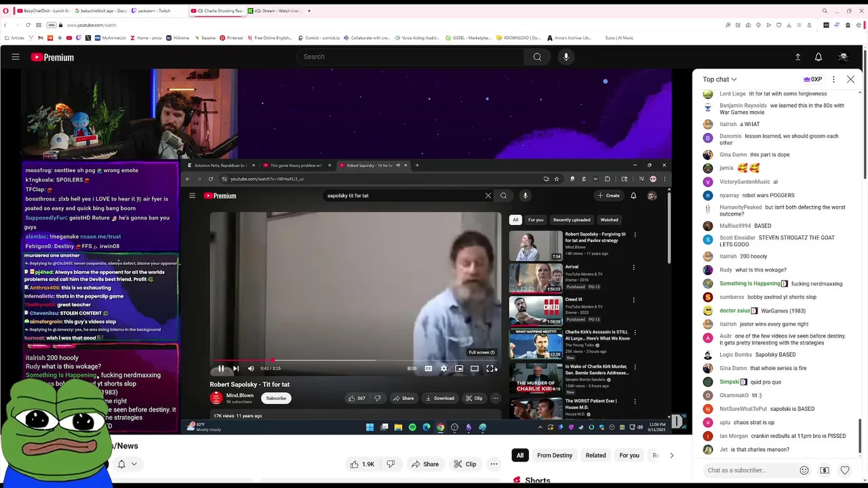The image size is (868, 488).
Task: Open options menu for the Arrival movie
Action: (x=634, y=267)
